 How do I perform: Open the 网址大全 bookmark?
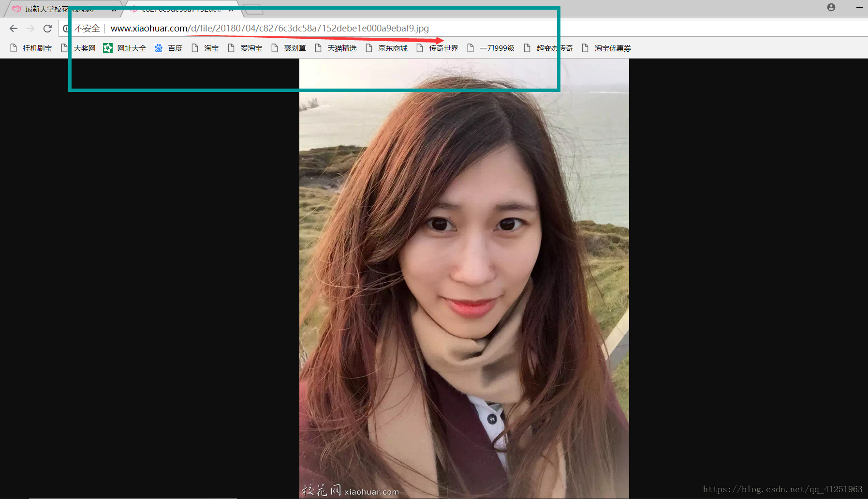click(132, 48)
